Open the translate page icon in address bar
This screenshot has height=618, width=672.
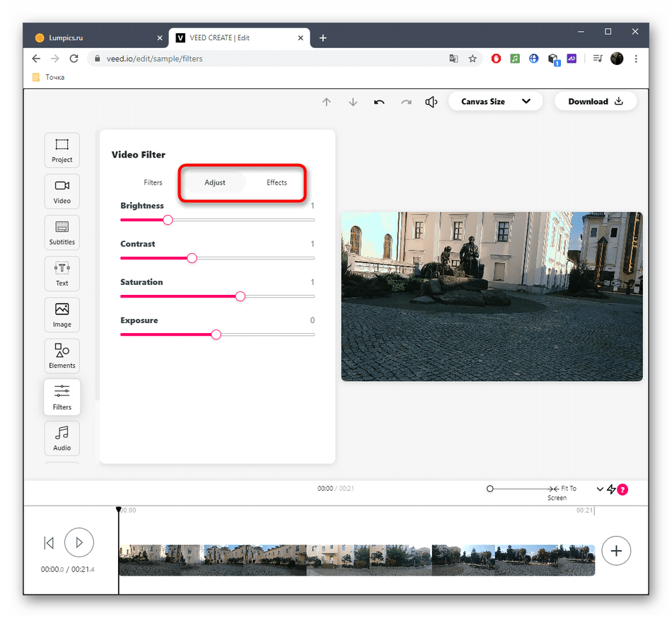tap(453, 59)
